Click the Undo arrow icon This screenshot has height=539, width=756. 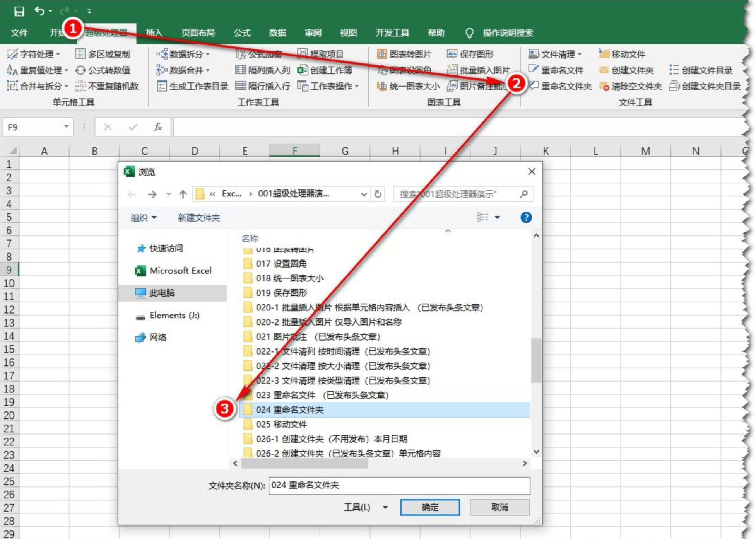tap(39, 11)
